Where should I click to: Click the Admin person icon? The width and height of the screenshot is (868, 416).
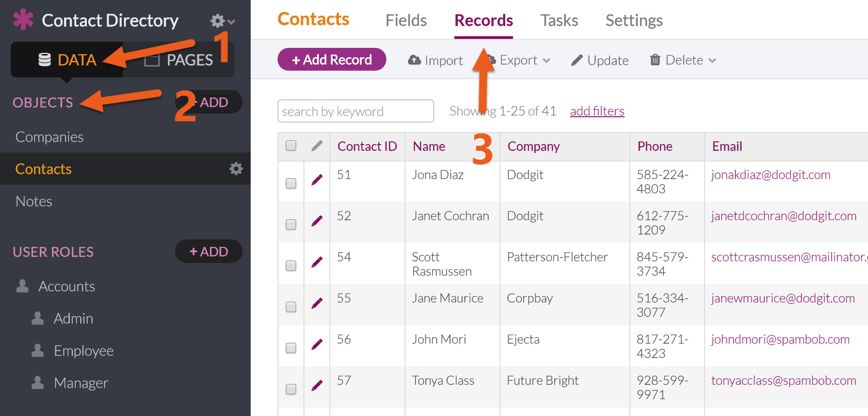[38, 318]
